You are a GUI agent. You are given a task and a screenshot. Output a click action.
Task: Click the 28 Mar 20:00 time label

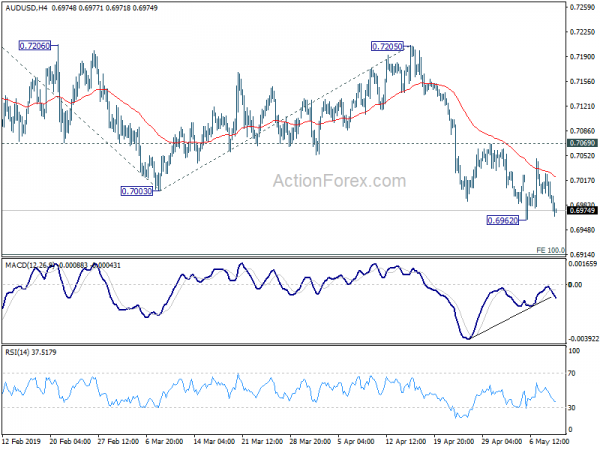[x=310, y=441]
